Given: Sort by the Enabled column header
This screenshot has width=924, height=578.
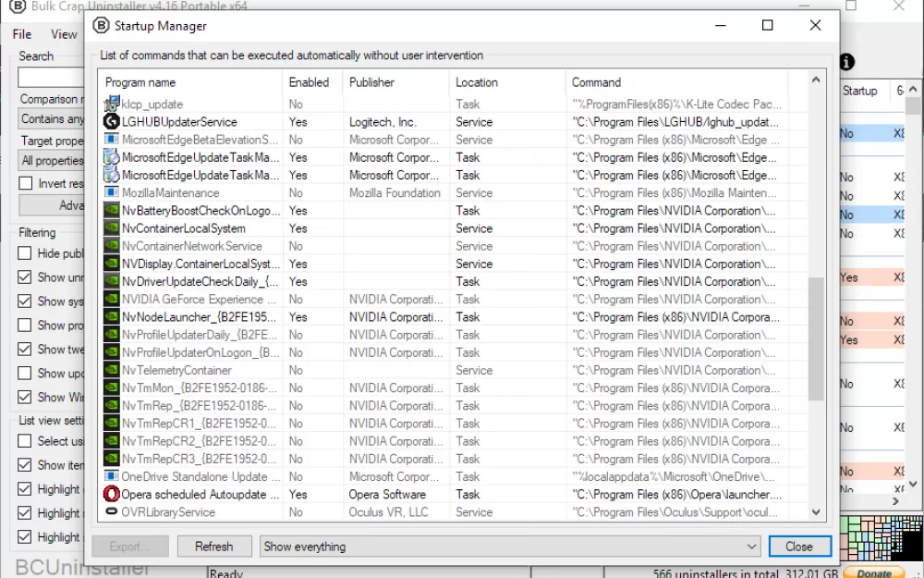Looking at the screenshot, I should pos(313,82).
